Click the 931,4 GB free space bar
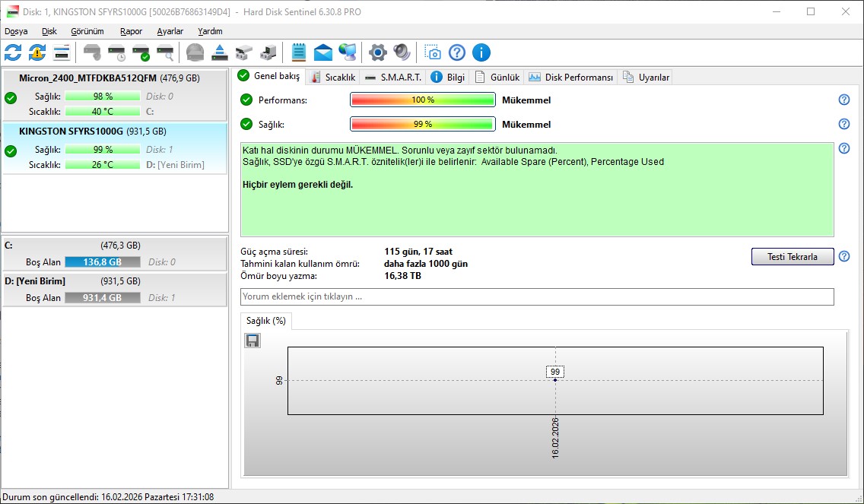Image resolution: width=864 pixels, height=504 pixels. point(103,298)
